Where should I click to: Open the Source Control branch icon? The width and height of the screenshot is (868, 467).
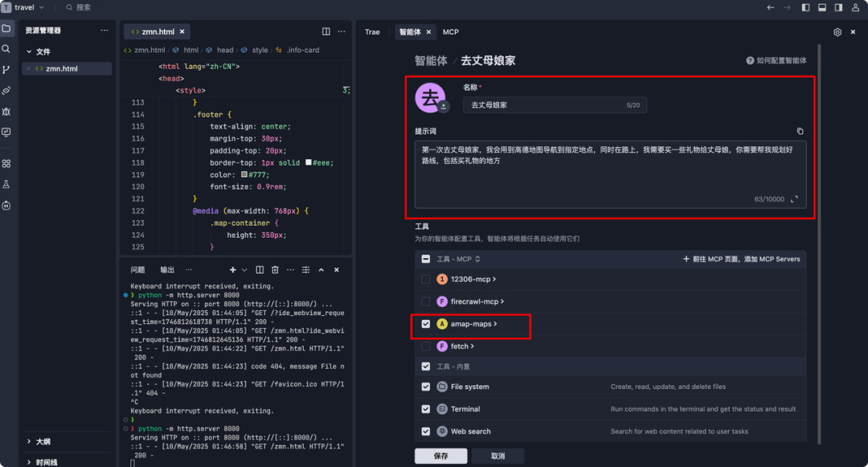(x=6, y=70)
